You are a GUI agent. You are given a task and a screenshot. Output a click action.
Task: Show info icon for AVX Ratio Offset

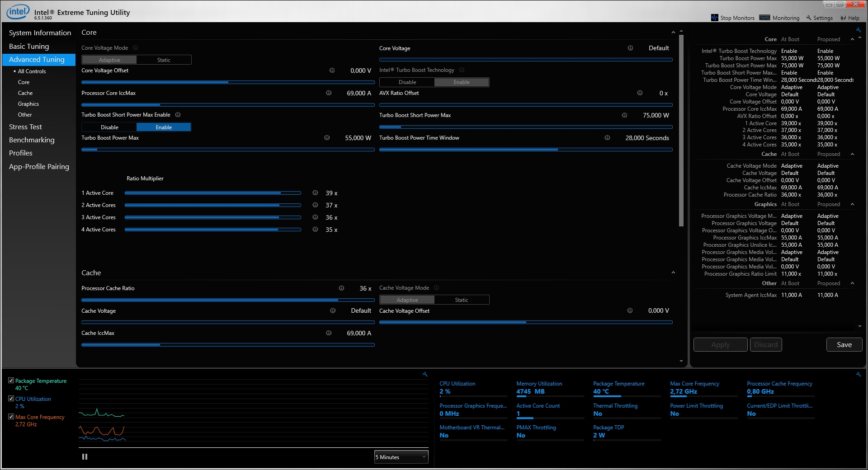(640, 93)
